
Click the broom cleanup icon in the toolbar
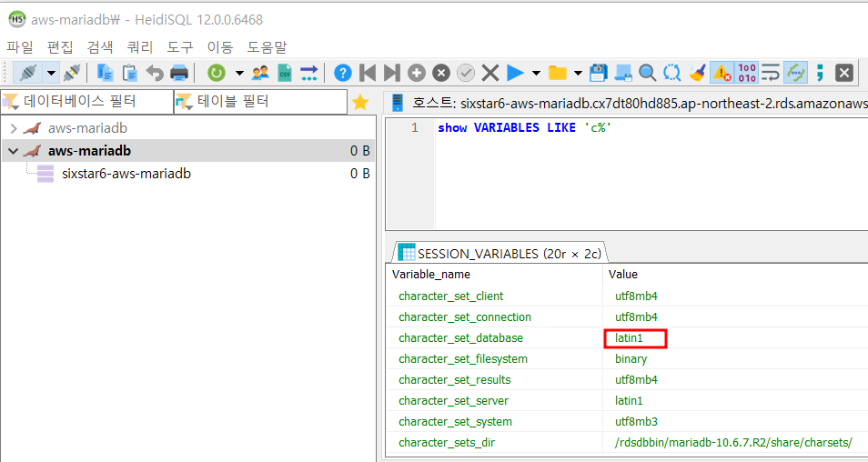point(697,73)
